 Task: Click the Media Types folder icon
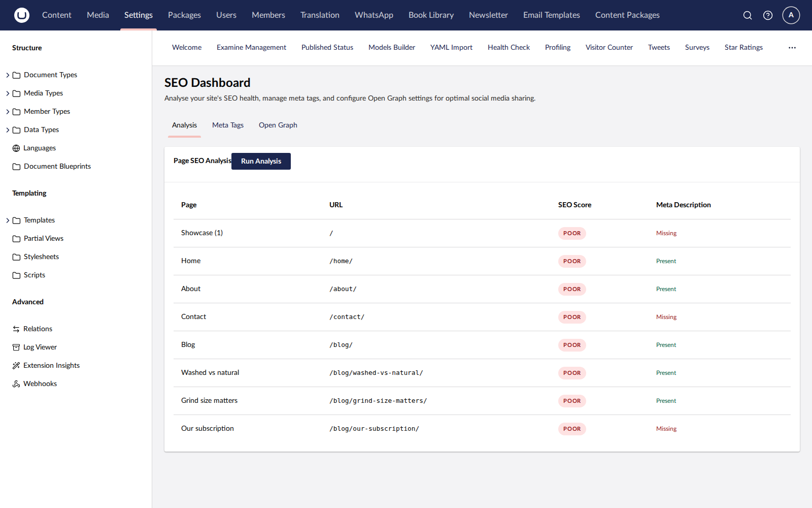pyautogui.click(x=16, y=93)
